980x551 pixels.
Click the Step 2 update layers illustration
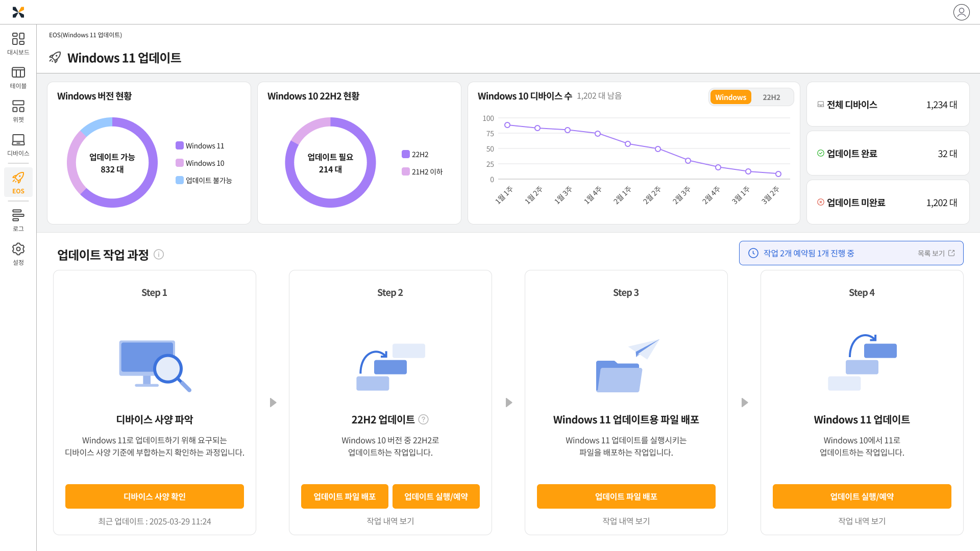[390, 367]
